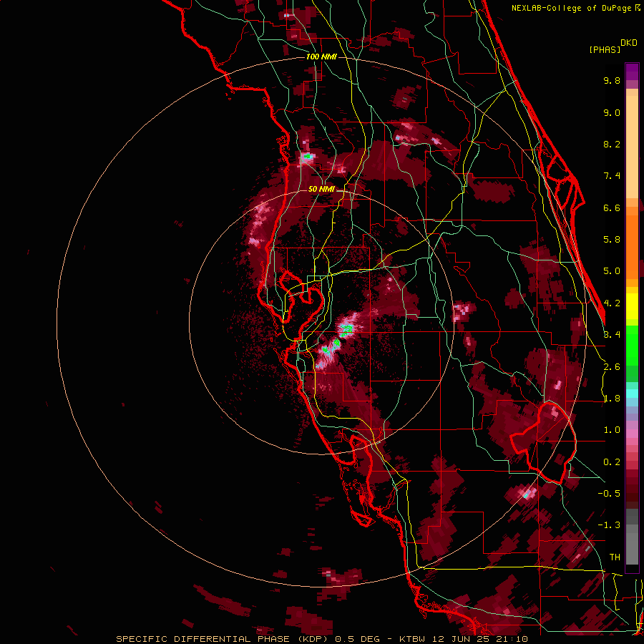Click the 9.8 value on the color scale
Viewport: 644px width, 644px height.
tap(612, 80)
